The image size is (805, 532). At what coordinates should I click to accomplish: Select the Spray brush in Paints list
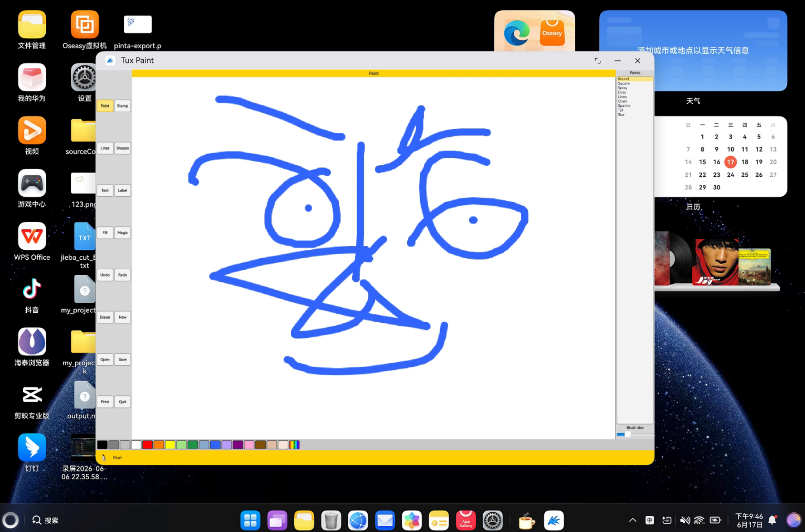[x=635, y=88]
